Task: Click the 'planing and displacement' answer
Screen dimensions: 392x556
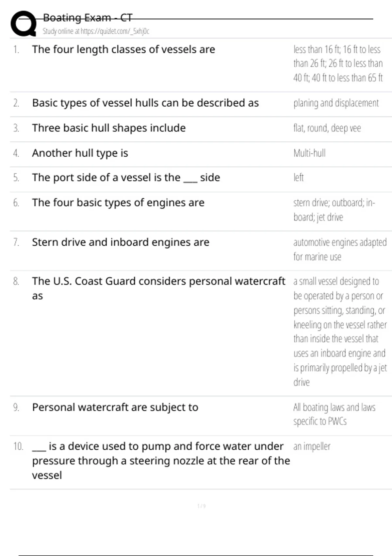Action: click(336, 103)
